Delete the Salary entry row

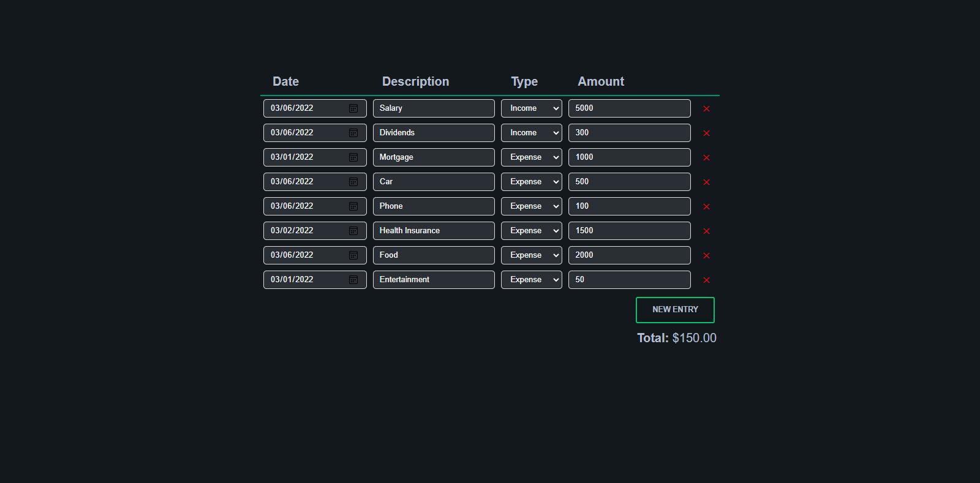click(x=706, y=109)
